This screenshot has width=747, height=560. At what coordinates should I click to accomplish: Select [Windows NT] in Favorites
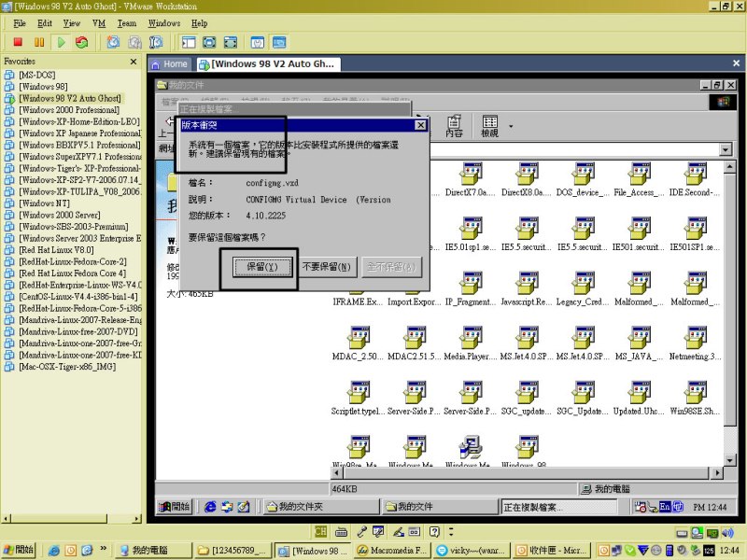point(44,203)
